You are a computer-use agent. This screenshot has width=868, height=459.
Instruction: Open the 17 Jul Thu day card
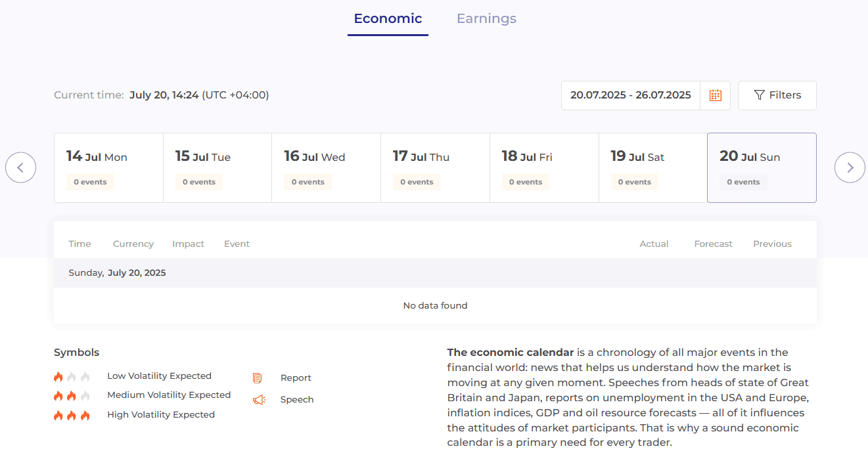click(435, 167)
